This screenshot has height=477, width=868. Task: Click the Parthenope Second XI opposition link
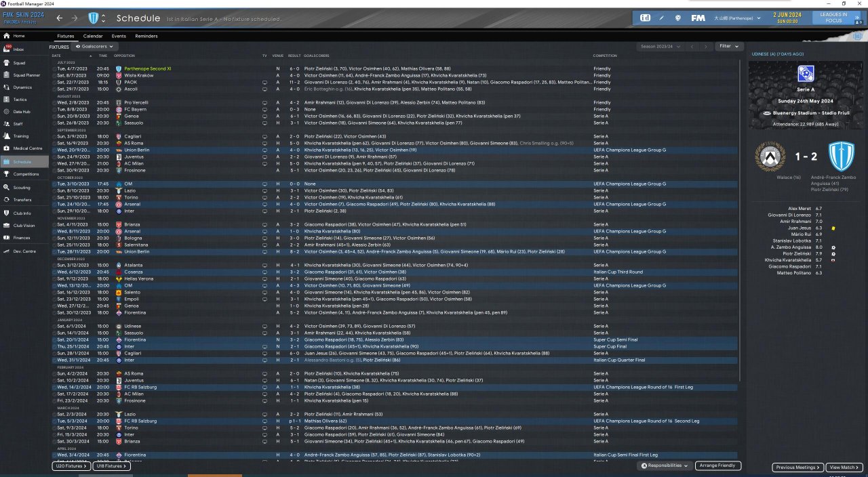(147, 68)
